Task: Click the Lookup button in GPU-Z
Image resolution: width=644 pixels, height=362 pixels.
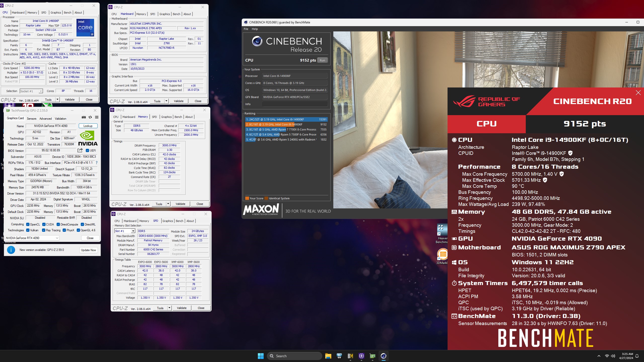Action: [x=88, y=126]
